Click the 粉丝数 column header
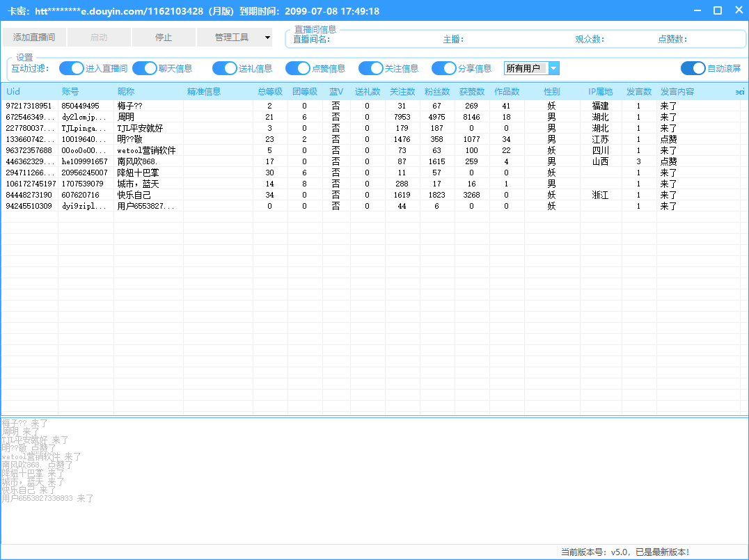Screen dimensions: 749x560 tap(437, 92)
